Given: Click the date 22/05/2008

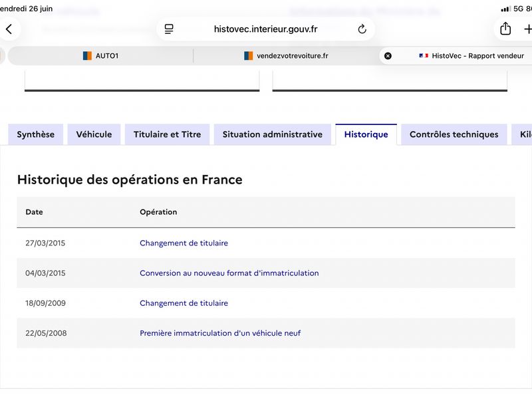Looking at the screenshot, I should pos(46,333).
